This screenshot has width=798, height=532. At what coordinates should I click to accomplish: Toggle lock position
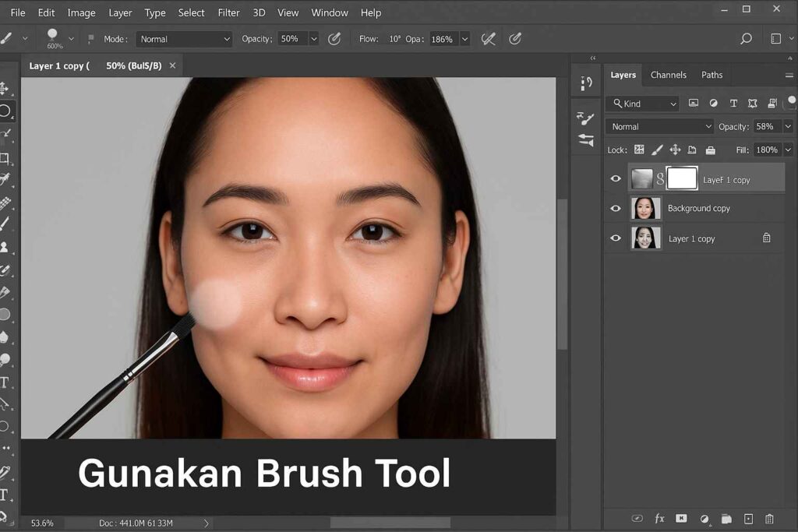675,150
